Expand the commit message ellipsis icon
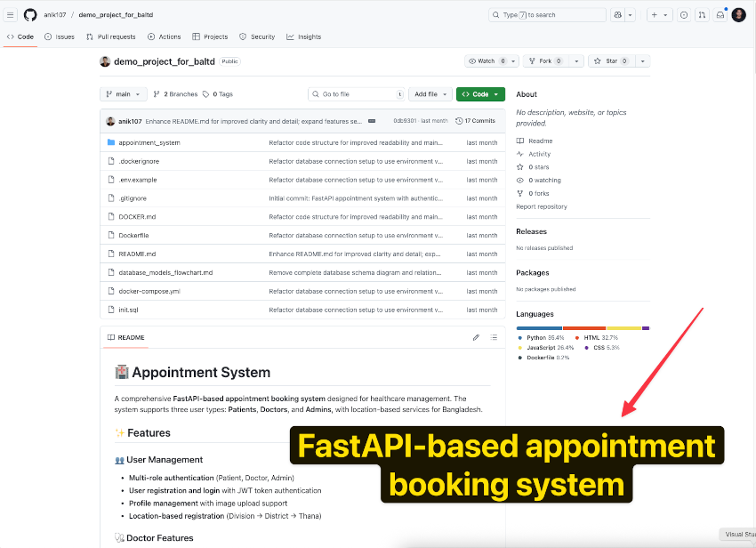This screenshot has height=548, width=756. [x=372, y=121]
